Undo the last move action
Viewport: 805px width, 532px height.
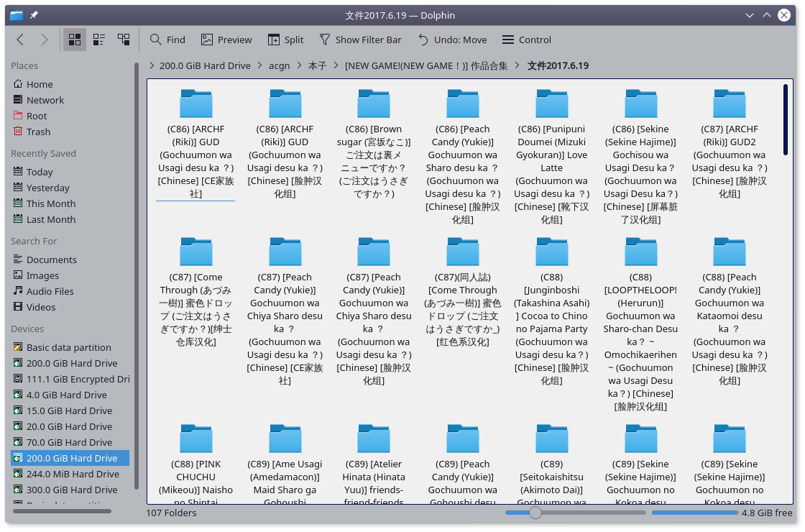tap(452, 40)
